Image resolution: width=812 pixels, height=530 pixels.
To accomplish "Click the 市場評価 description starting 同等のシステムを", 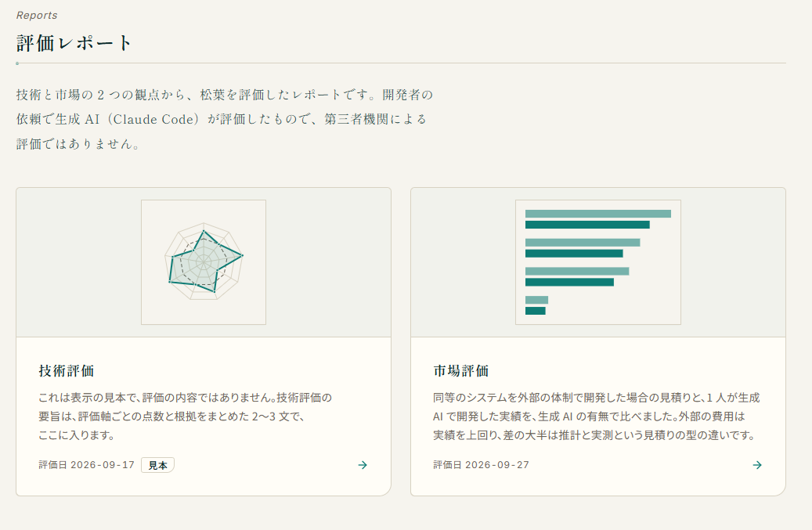I will click(597, 416).
